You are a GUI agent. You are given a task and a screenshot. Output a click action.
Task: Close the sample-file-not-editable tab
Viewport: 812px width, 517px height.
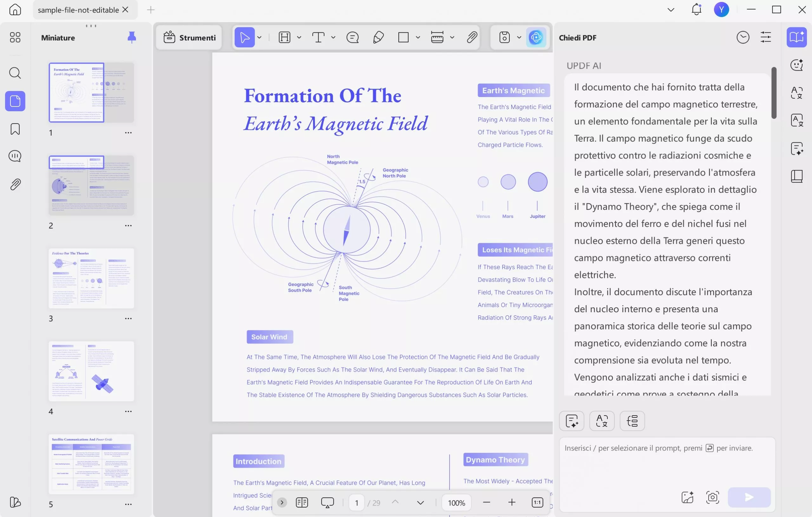coord(125,10)
